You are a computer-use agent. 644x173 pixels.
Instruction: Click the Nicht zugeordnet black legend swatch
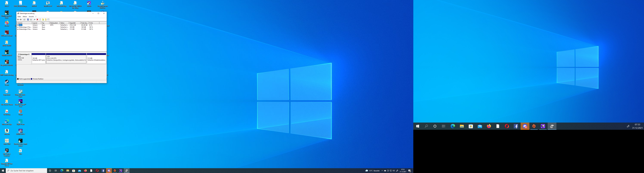tap(18, 79)
